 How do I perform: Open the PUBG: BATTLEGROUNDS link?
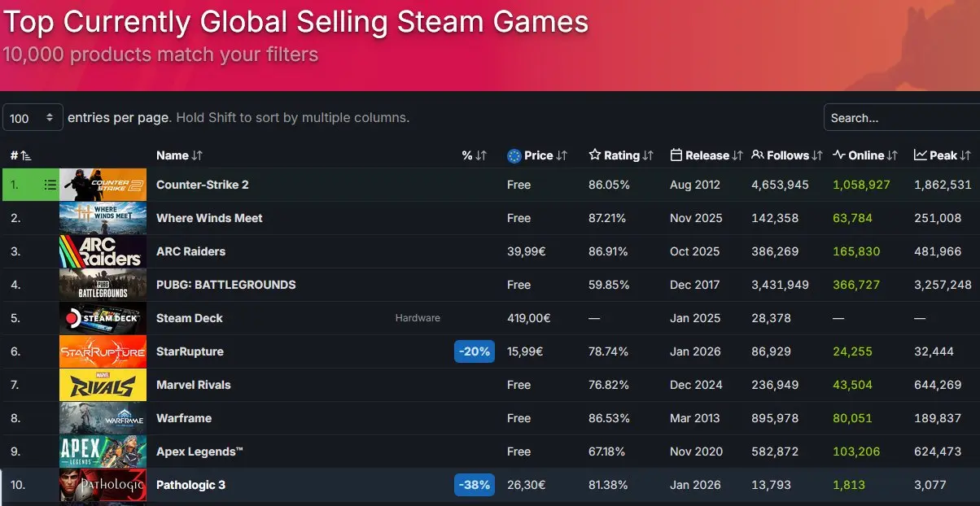[225, 285]
